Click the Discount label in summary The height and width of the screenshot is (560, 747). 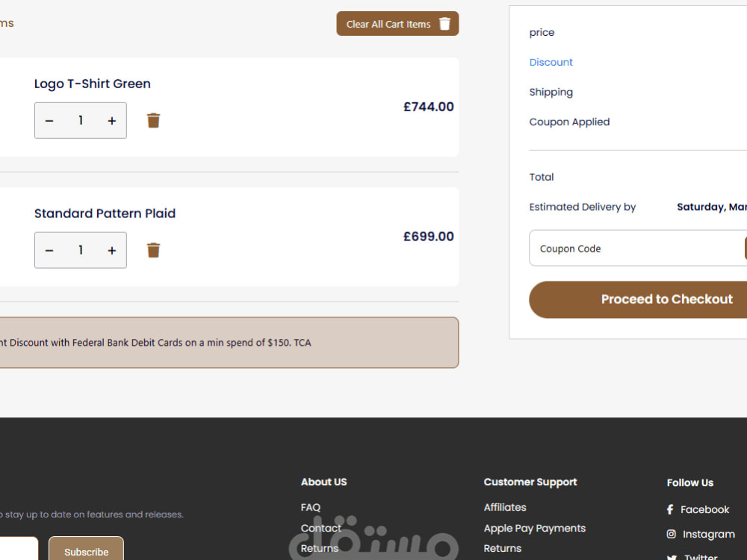coord(551,63)
